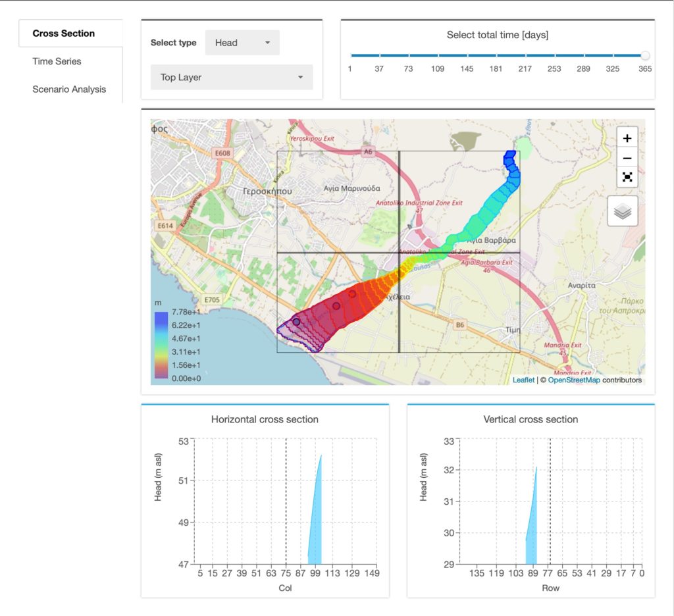Click the red upper well marker

pos(352,294)
